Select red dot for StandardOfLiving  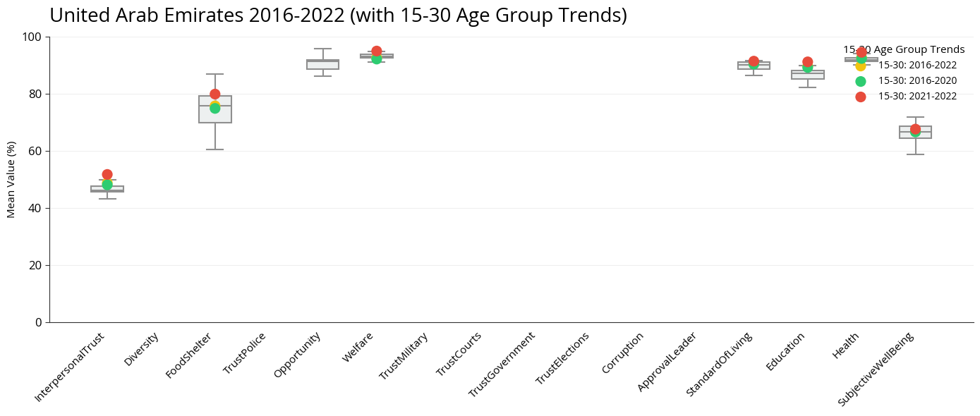pyautogui.click(x=754, y=61)
